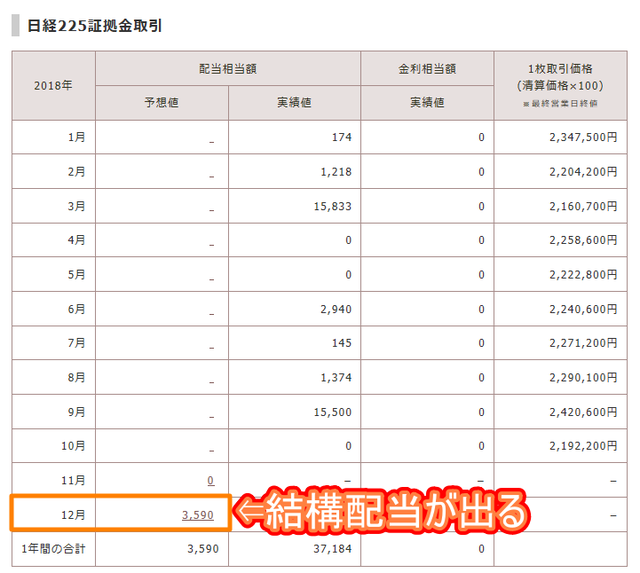640x573 pixels.
Task: Click the price 2,290,100円
Action: click(x=583, y=378)
